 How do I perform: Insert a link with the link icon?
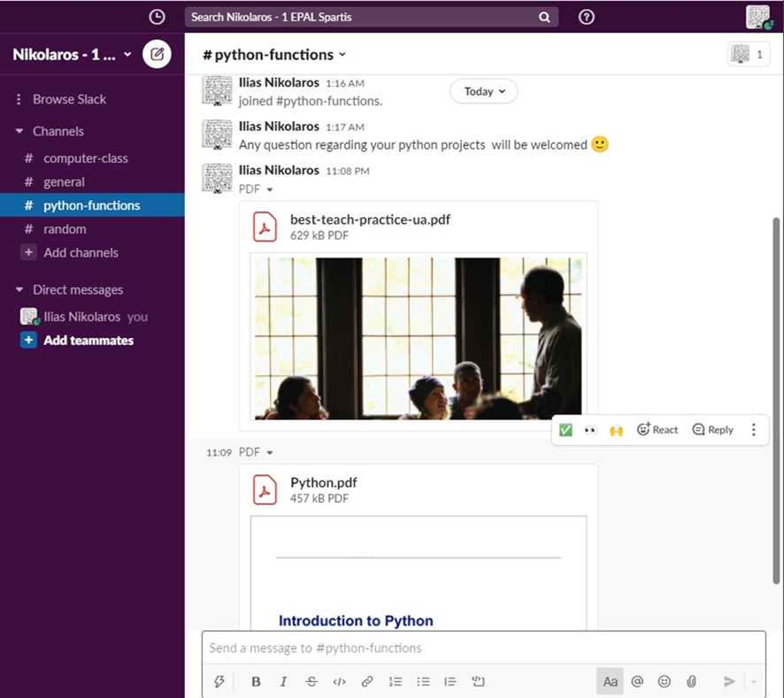click(x=366, y=681)
